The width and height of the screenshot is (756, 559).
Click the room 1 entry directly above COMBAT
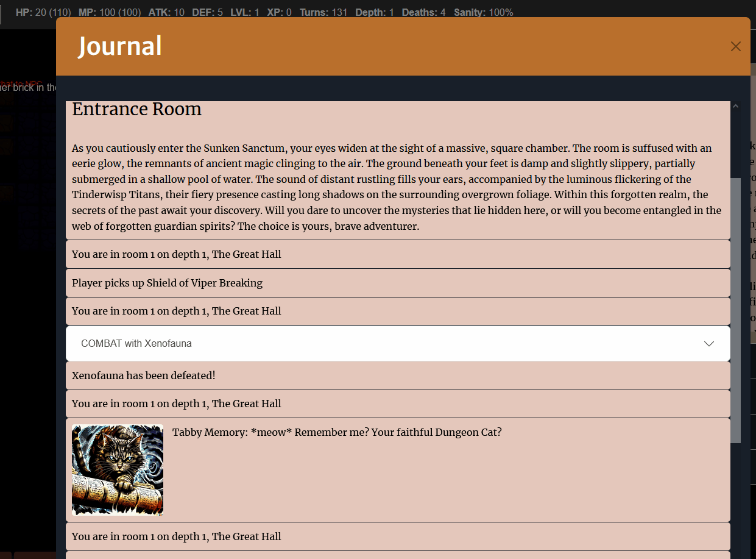398,311
